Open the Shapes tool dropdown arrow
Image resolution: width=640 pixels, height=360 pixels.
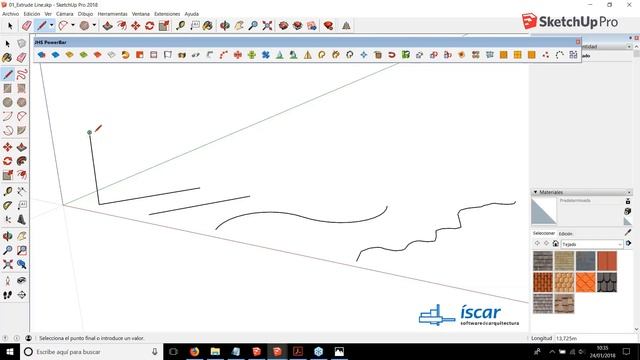click(x=94, y=25)
